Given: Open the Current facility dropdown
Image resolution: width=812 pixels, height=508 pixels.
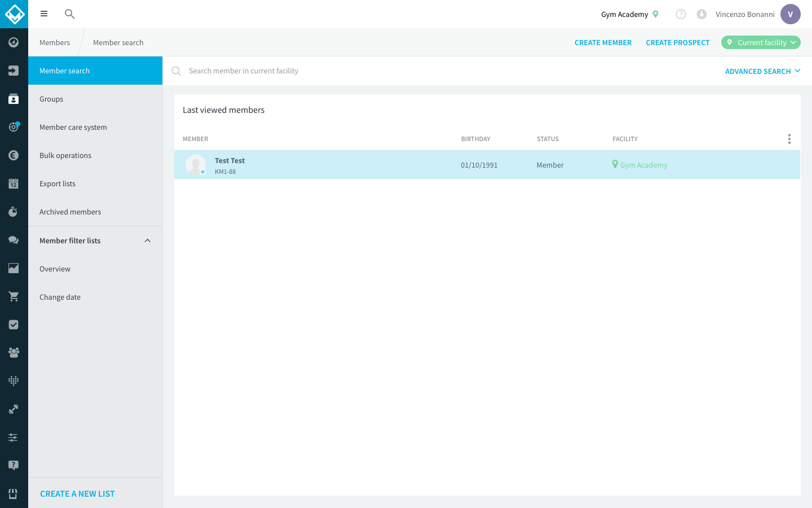Looking at the screenshot, I should pyautogui.click(x=761, y=42).
